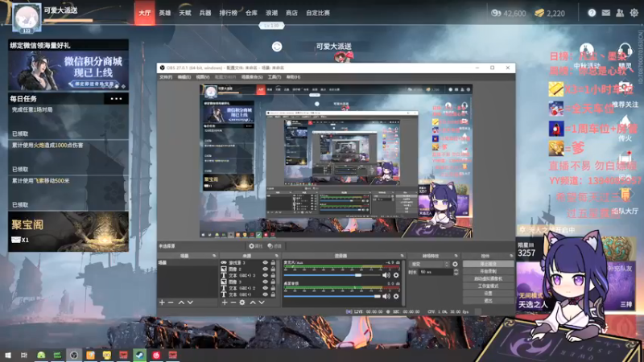Open source 属性 in the OBS toolbar
The width and height of the screenshot is (644, 362).
[x=255, y=246]
